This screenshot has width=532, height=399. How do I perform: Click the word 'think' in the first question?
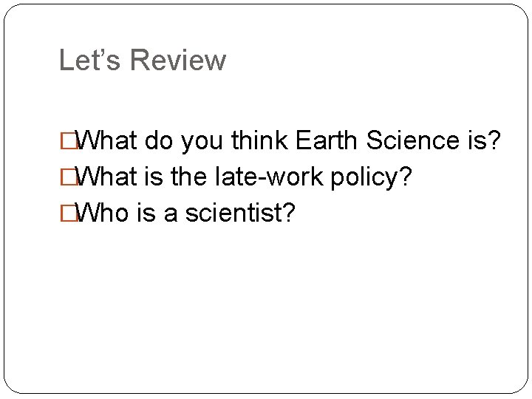point(259,140)
